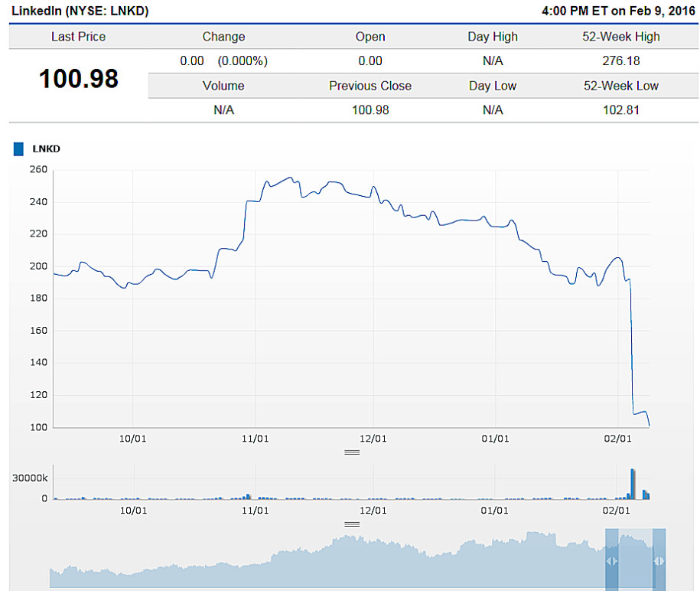
Task: Click the "4:00 PM ET on Feb 9, 2016" timestamp
Action: pyautogui.click(x=618, y=11)
